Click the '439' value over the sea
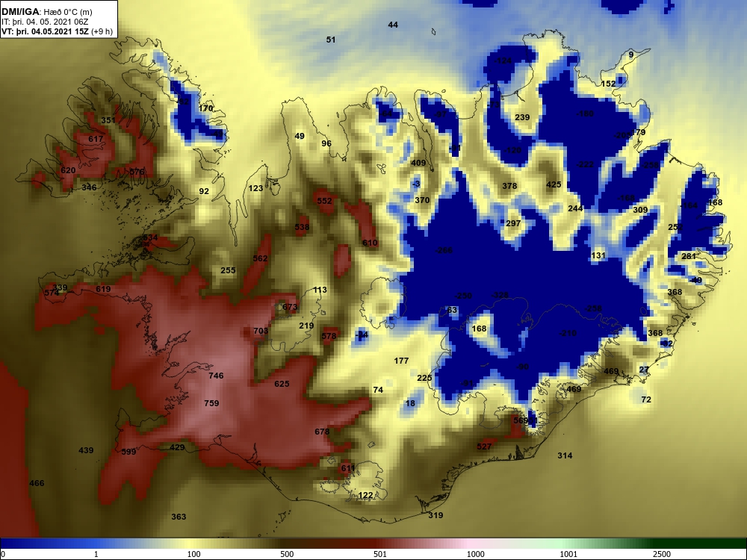This screenshot has width=747, height=560. point(86,450)
